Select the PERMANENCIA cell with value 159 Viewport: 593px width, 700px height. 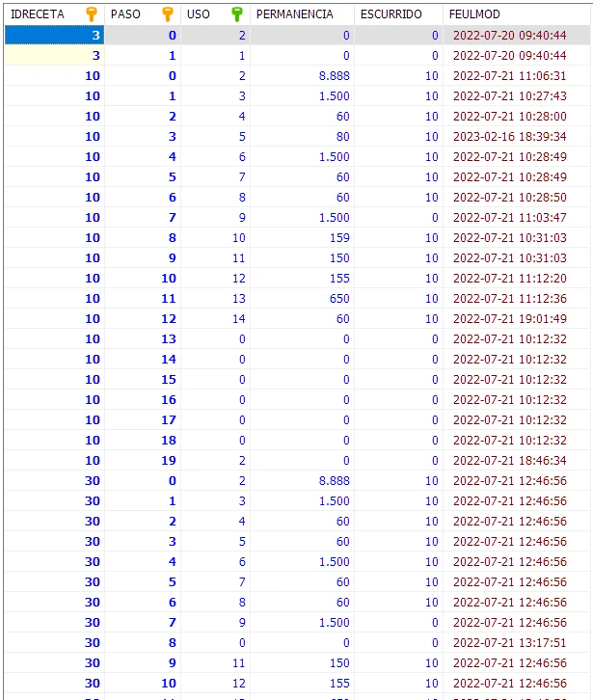click(303, 238)
